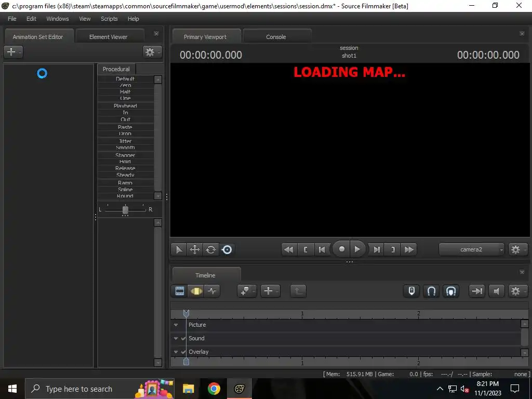Open the Windows Start menu
The height and width of the screenshot is (399, 532).
click(12, 389)
